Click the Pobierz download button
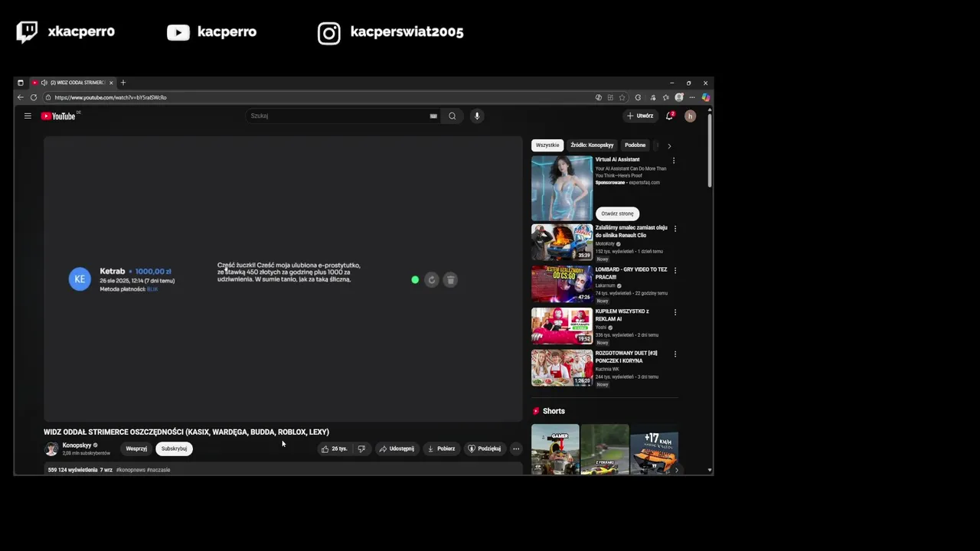980x551 pixels. coord(441,448)
